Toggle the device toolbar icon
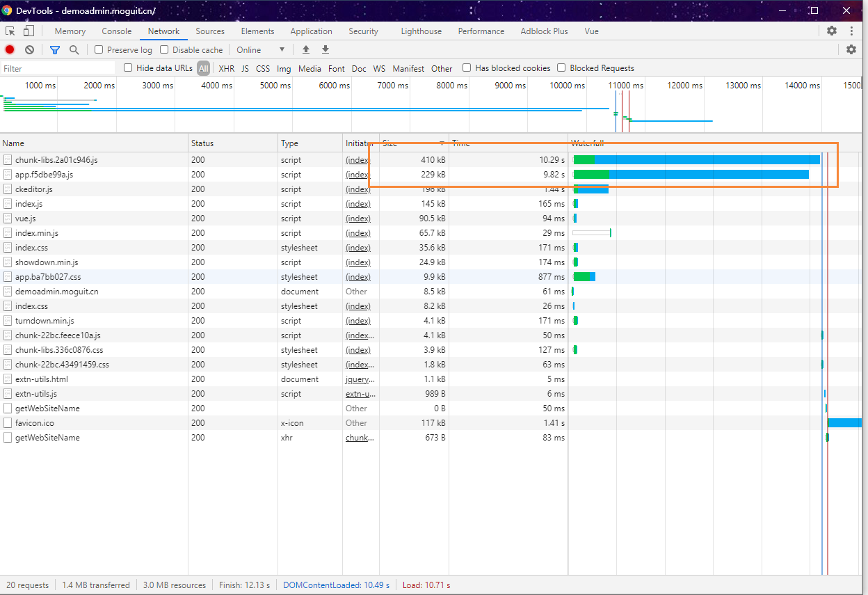This screenshot has width=868, height=595. tap(29, 31)
